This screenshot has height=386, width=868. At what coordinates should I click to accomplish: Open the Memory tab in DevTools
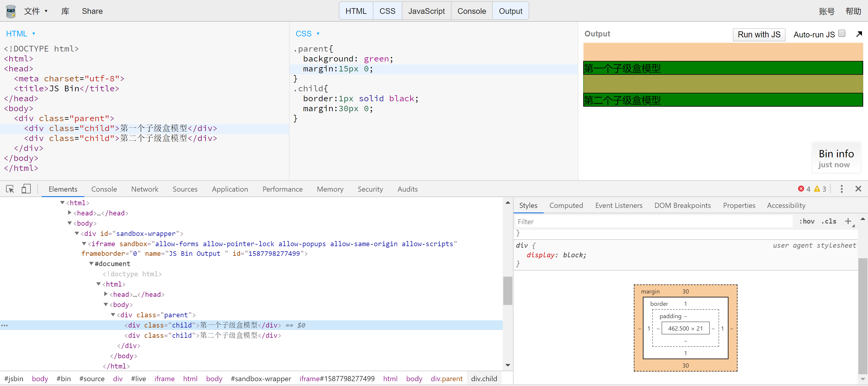[x=330, y=189]
